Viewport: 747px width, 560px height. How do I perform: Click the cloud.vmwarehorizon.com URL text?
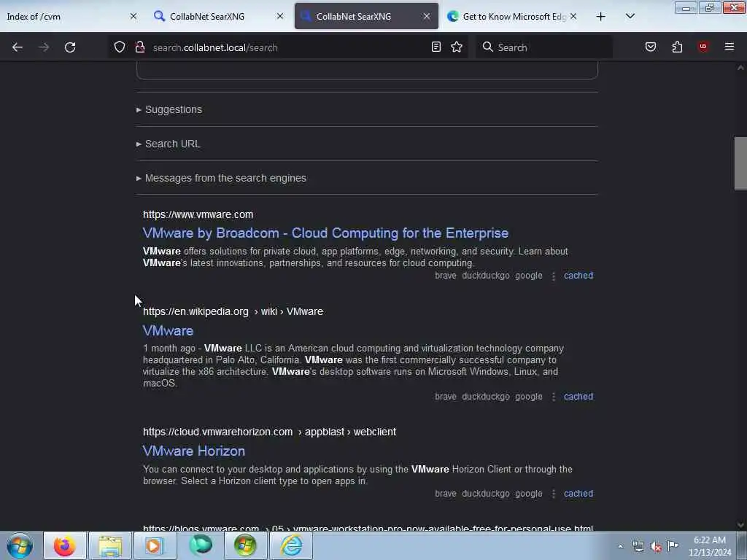[270, 432]
